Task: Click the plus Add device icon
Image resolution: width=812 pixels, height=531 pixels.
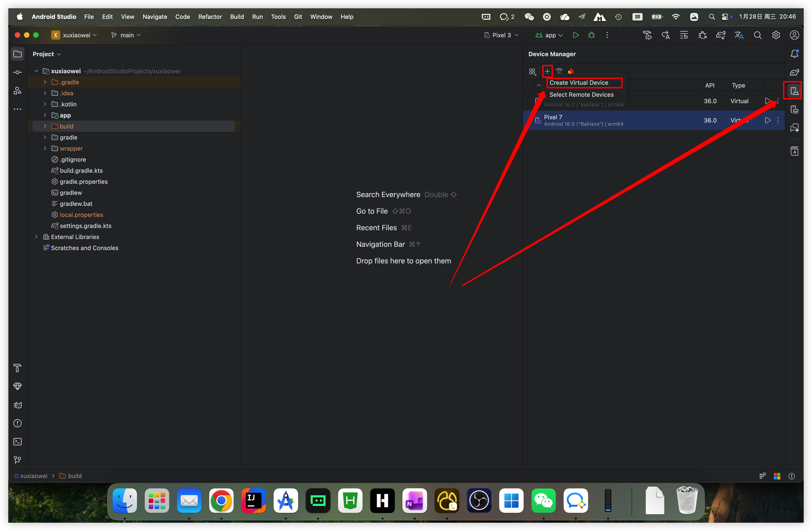Action: 547,71
